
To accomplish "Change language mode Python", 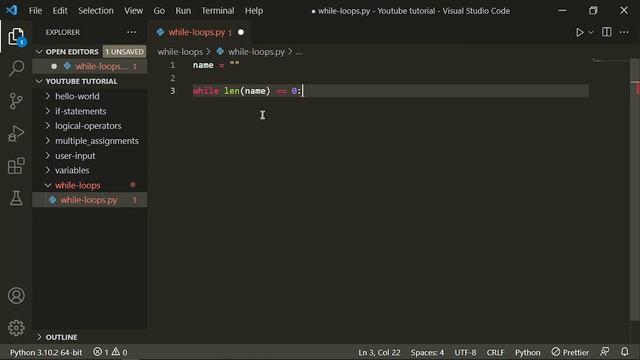I will 527,352.
